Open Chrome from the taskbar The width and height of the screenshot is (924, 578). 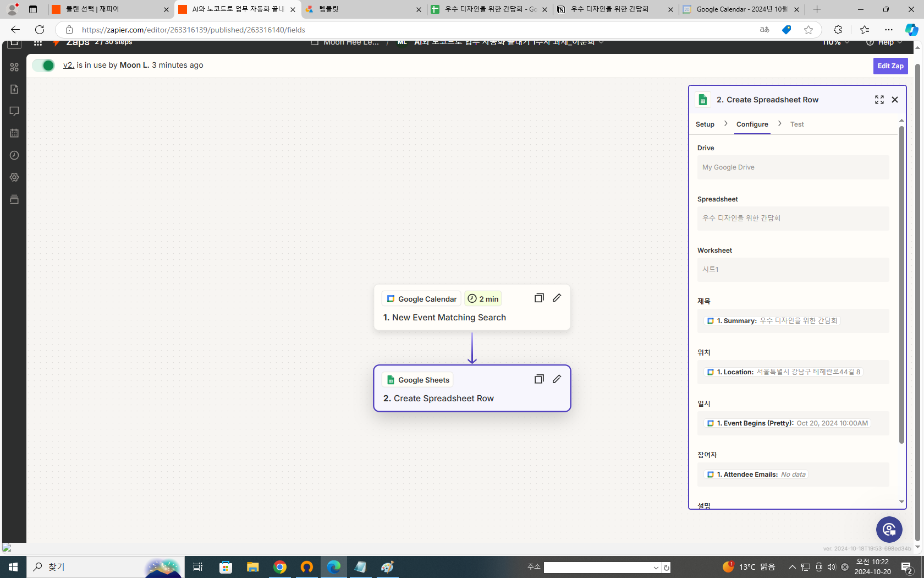[x=280, y=567]
